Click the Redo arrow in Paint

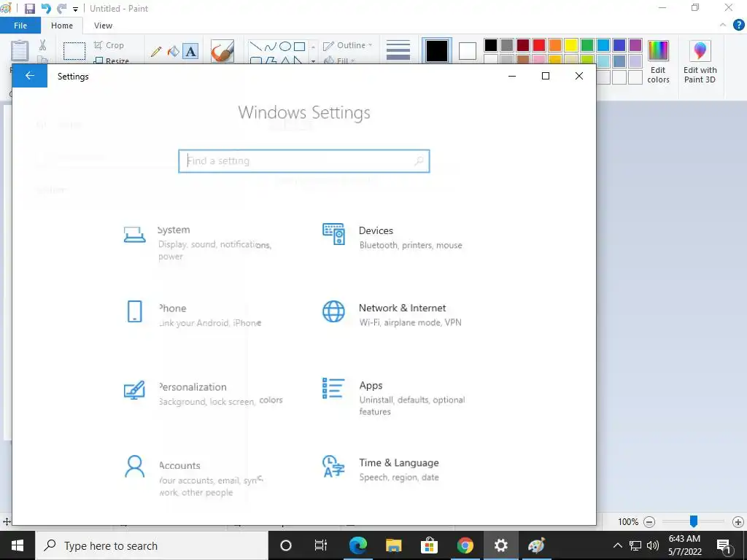61,9
